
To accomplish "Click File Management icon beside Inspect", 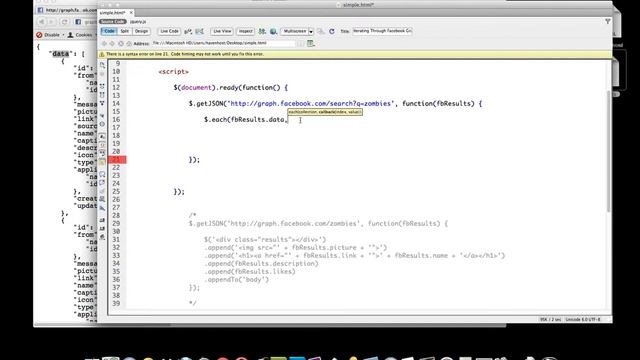I will [x=262, y=31].
